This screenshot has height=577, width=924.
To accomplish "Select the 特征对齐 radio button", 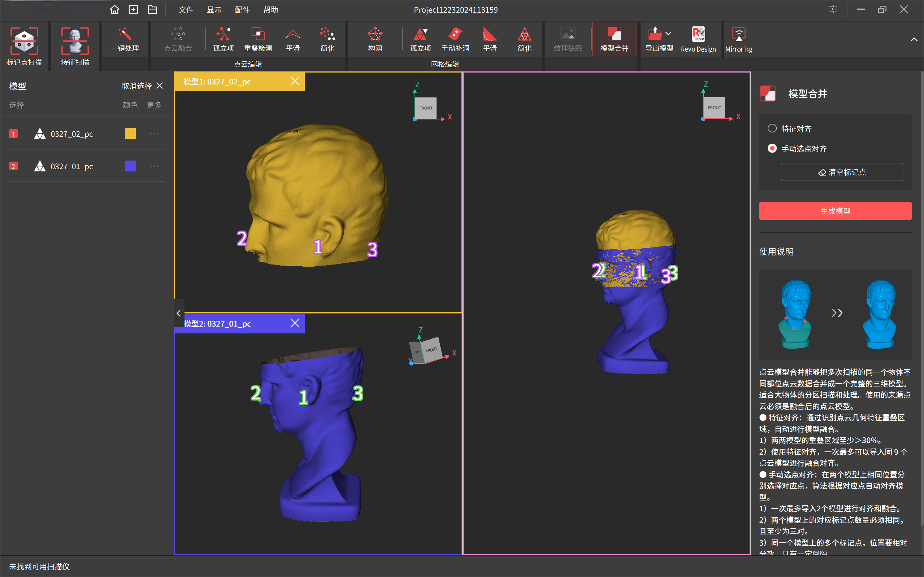I will (772, 128).
